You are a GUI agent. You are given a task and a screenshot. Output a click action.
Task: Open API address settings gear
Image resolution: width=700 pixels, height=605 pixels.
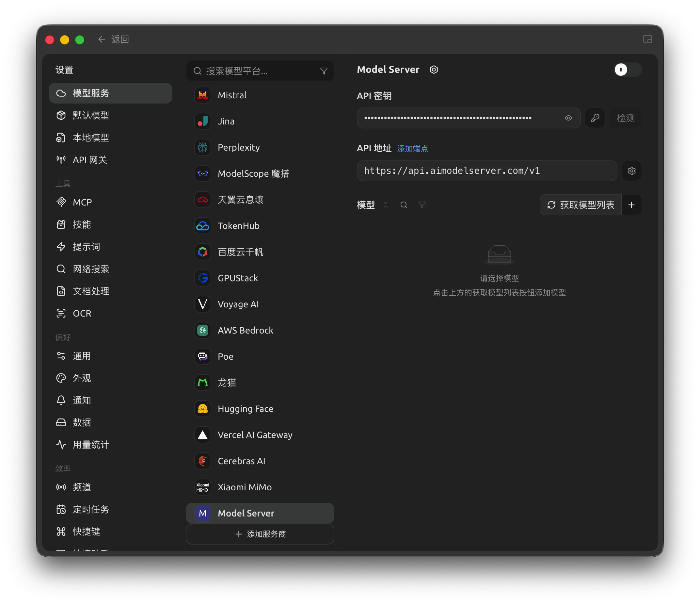[631, 171]
